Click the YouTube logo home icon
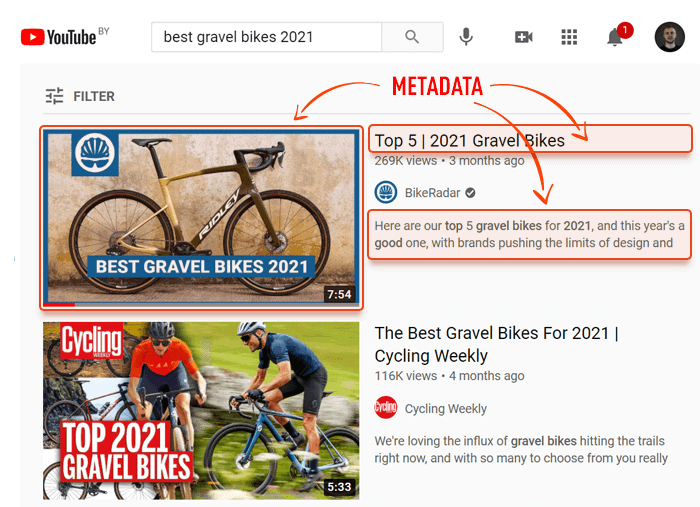The width and height of the screenshot is (700, 507). 58,37
